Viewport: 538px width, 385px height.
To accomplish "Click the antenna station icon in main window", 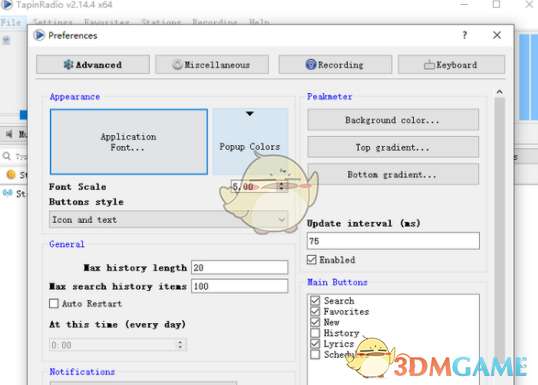I will pos(8,193).
